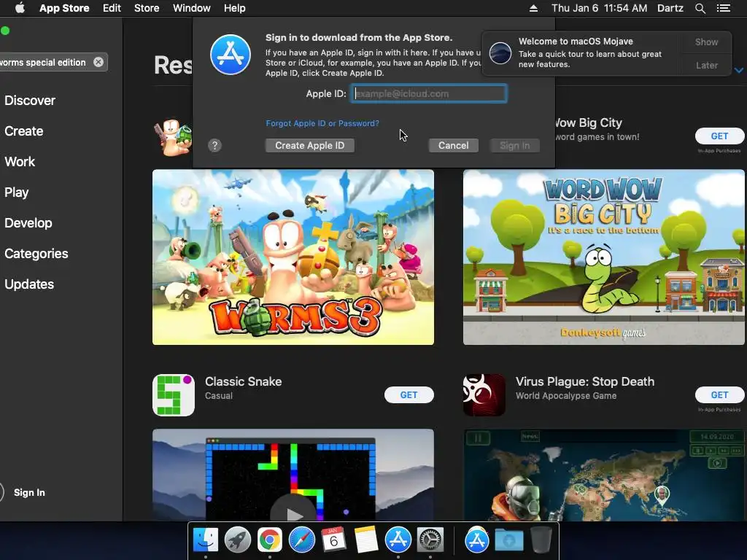Open Launchpad from the Dock
The height and width of the screenshot is (560, 747).
tap(237, 540)
